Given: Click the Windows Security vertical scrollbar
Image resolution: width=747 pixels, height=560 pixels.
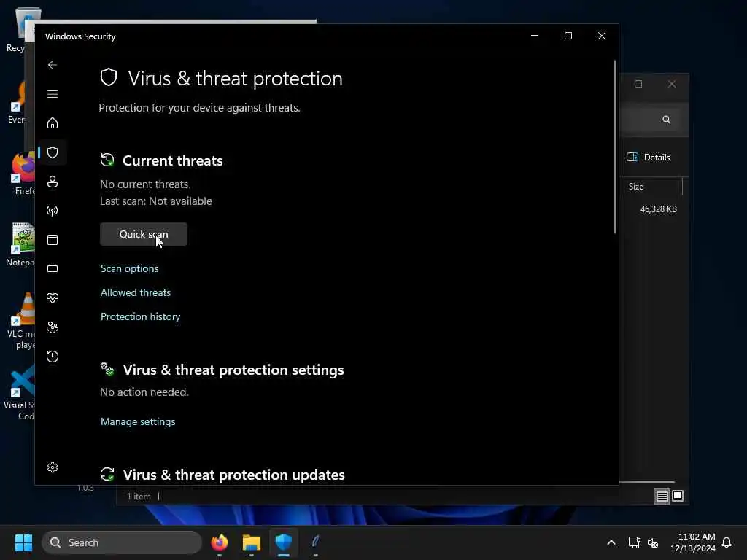Looking at the screenshot, I should coord(615,147).
